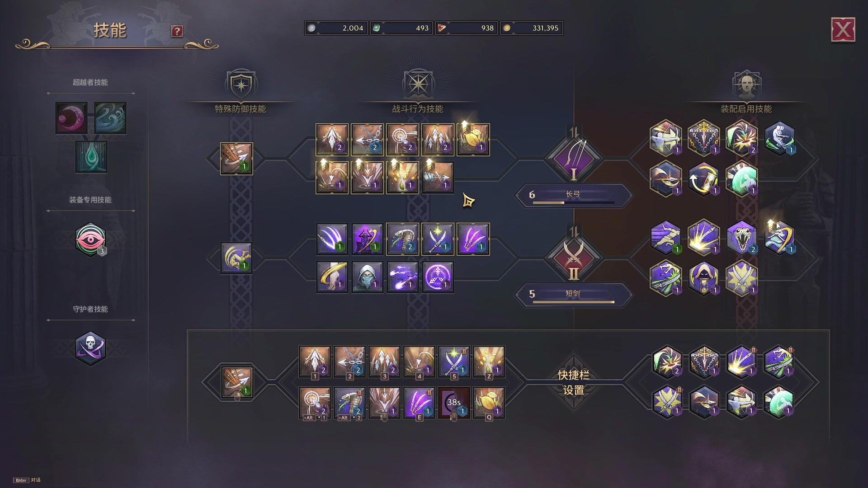Expand the 短剑 level 5 weapon bar

point(573,295)
